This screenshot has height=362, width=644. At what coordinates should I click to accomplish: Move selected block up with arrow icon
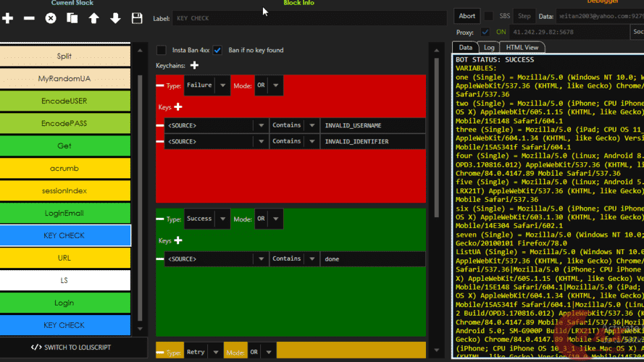[93, 18]
